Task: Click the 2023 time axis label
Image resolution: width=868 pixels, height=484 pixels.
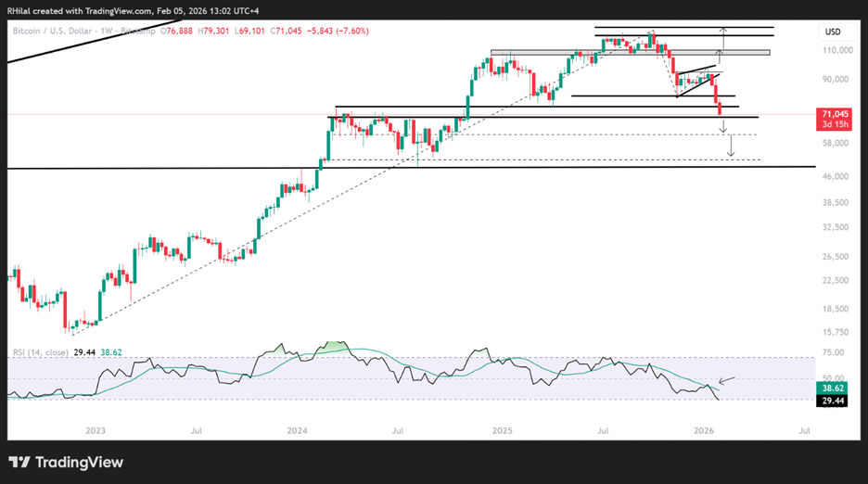Action: point(96,430)
